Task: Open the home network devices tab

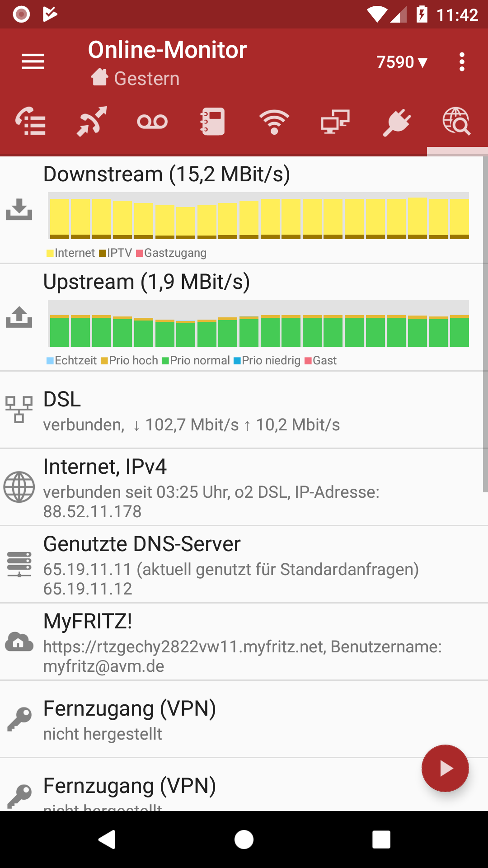Action: point(335,121)
